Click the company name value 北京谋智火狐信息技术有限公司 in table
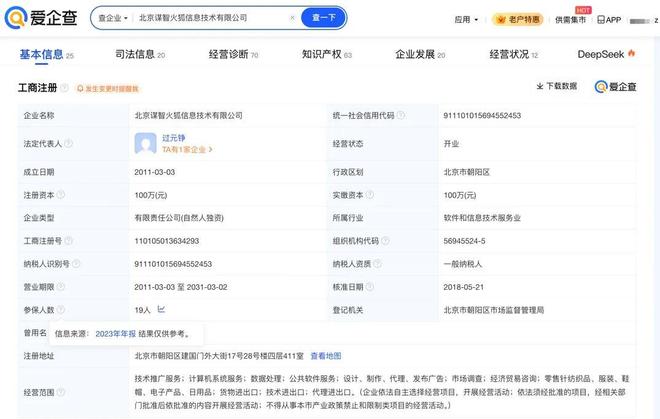Screen dimensions: 660x419 coord(188,115)
